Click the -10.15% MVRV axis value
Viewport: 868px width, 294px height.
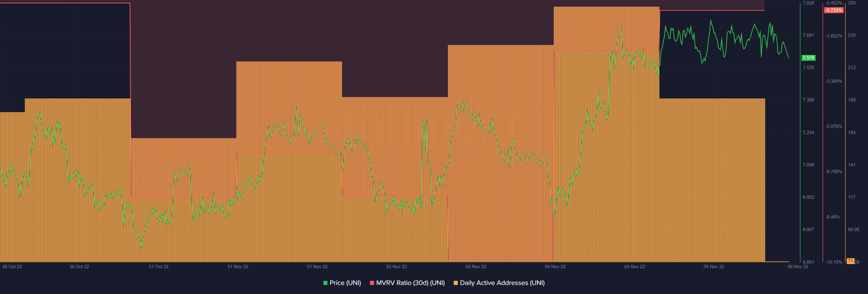click(834, 262)
